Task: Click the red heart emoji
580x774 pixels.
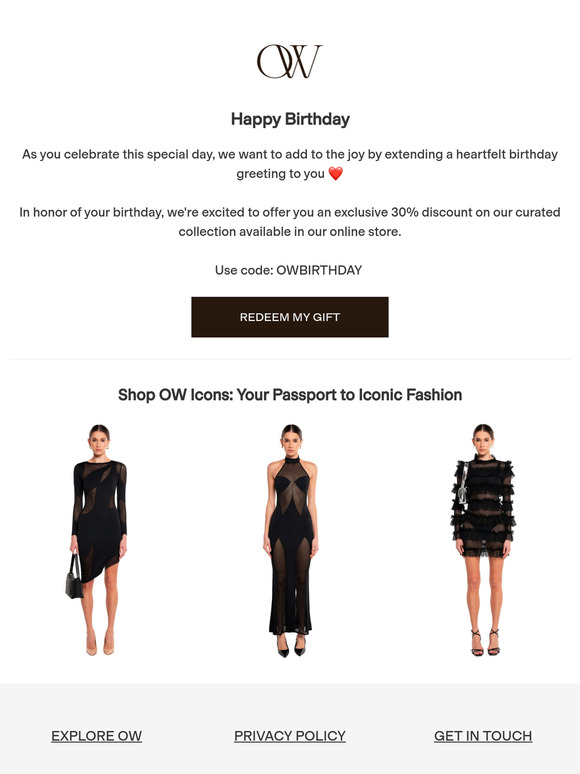Action: click(x=336, y=174)
